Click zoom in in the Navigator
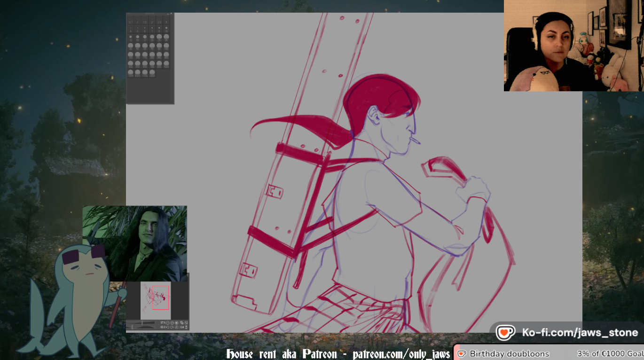644x360 pixels. (x=172, y=323)
